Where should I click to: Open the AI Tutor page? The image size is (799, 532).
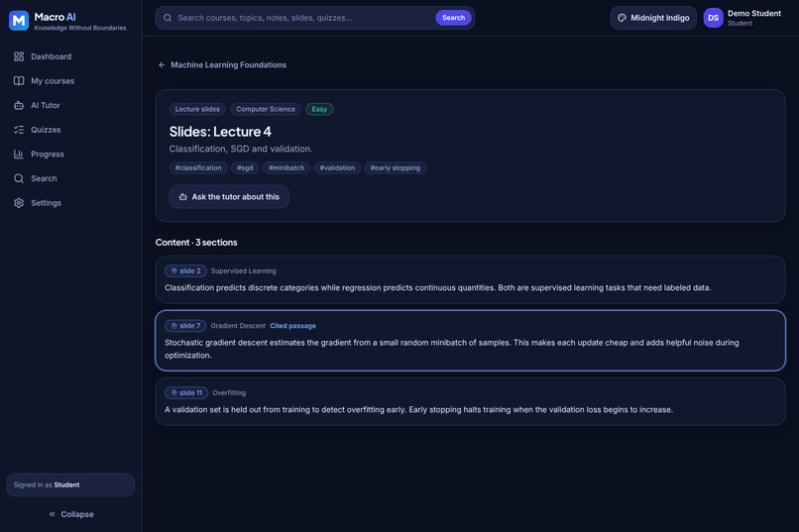70,105
